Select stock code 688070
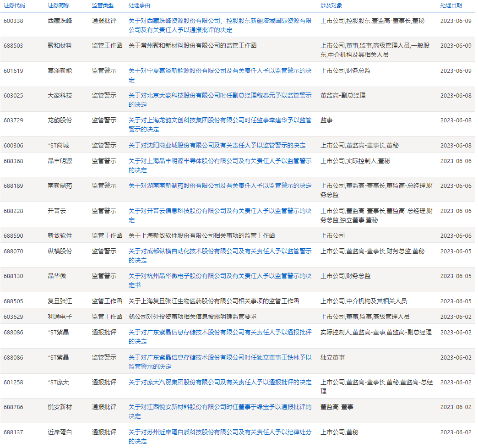Viewport: 478px width, 448px height. (13, 251)
